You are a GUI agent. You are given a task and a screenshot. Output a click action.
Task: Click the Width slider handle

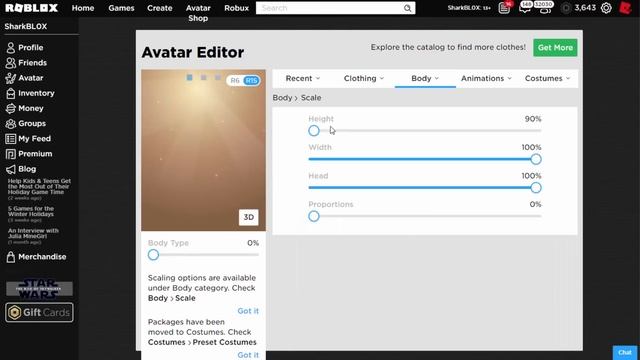pyautogui.click(x=536, y=159)
